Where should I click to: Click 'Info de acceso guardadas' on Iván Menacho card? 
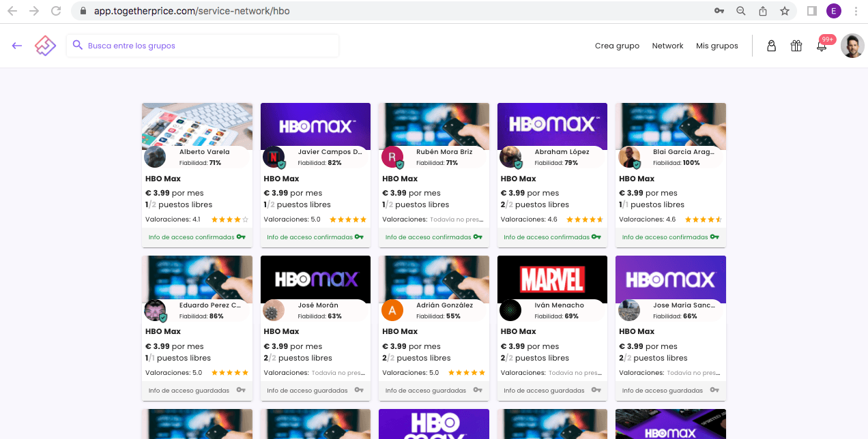(x=544, y=391)
